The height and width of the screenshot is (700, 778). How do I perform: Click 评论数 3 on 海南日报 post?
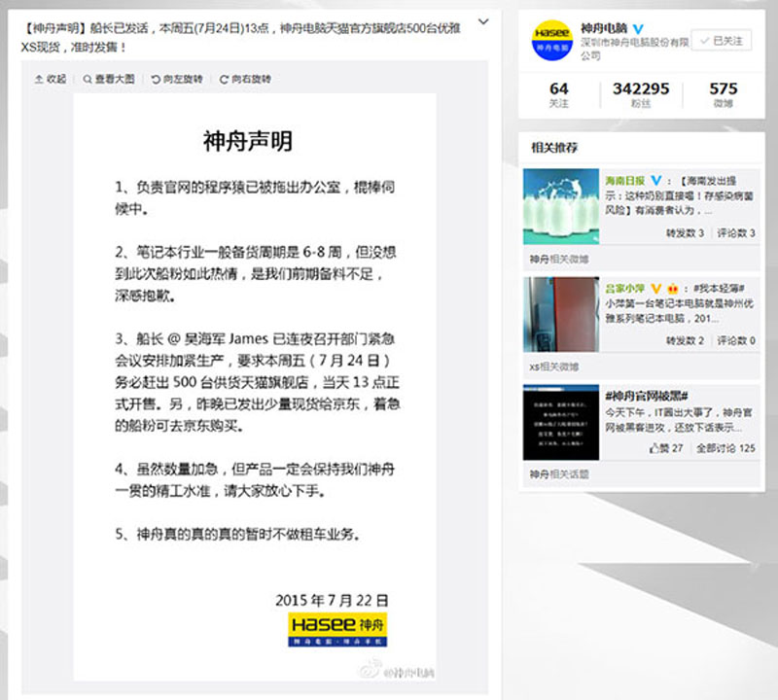736,232
